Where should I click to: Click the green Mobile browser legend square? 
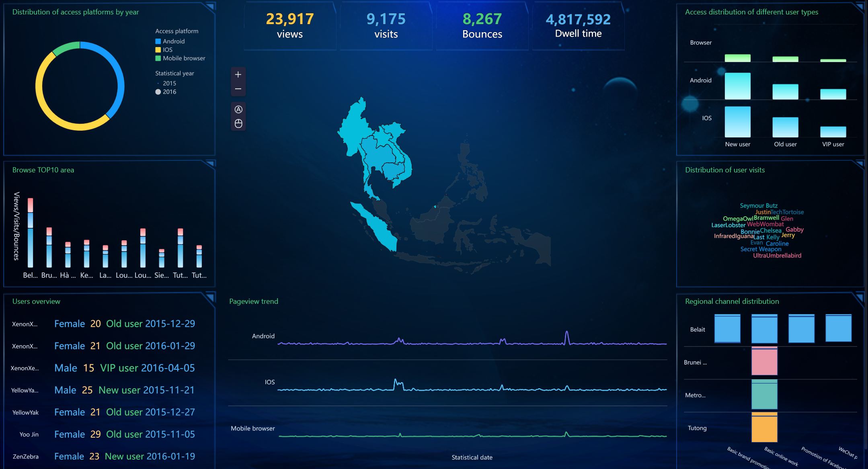coord(158,58)
